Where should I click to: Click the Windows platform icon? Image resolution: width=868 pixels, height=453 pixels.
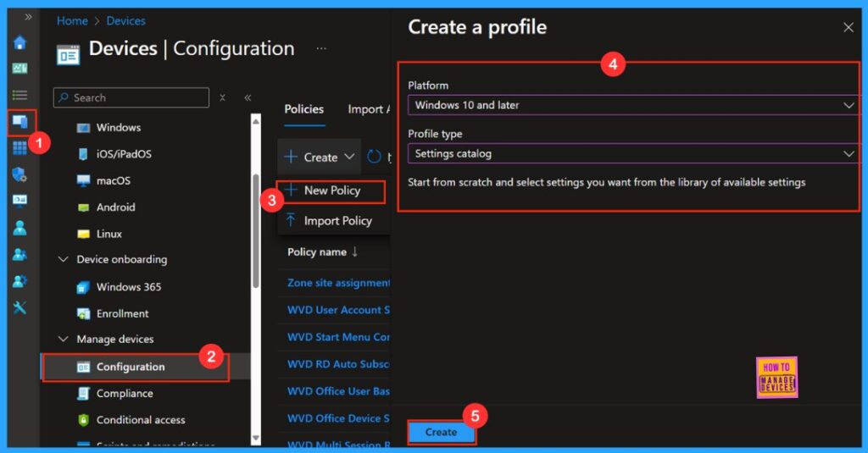84,128
